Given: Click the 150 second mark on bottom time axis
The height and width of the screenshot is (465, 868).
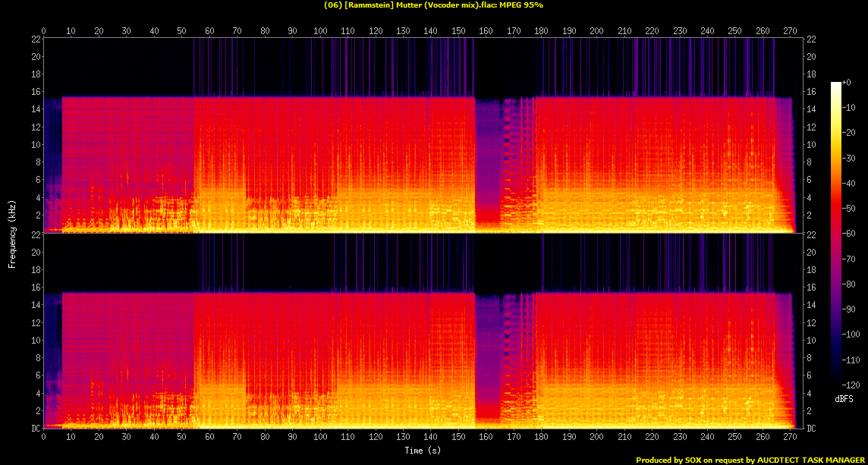Looking at the screenshot, I should tap(458, 437).
